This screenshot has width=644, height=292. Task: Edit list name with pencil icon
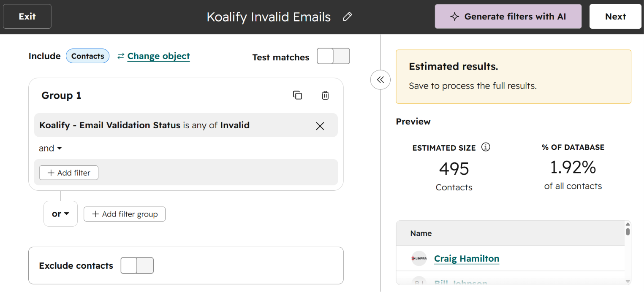tap(347, 17)
